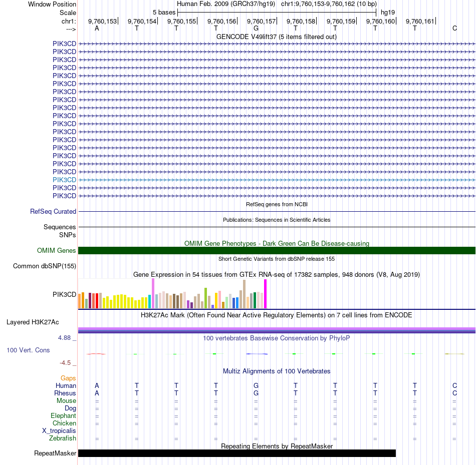
Task: Click the blue PhyloP conservation mark
Action: click(x=257, y=354)
